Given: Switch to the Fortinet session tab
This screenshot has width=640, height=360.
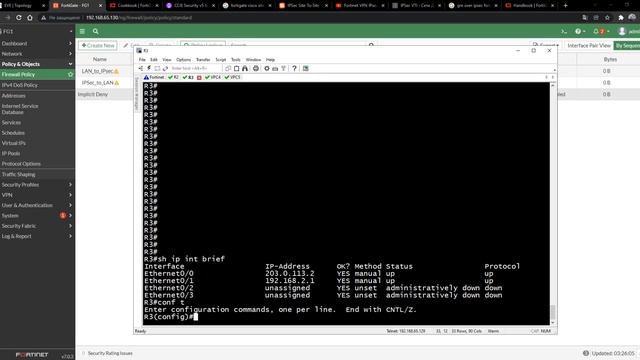Looking at the screenshot, I should point(154,77).
